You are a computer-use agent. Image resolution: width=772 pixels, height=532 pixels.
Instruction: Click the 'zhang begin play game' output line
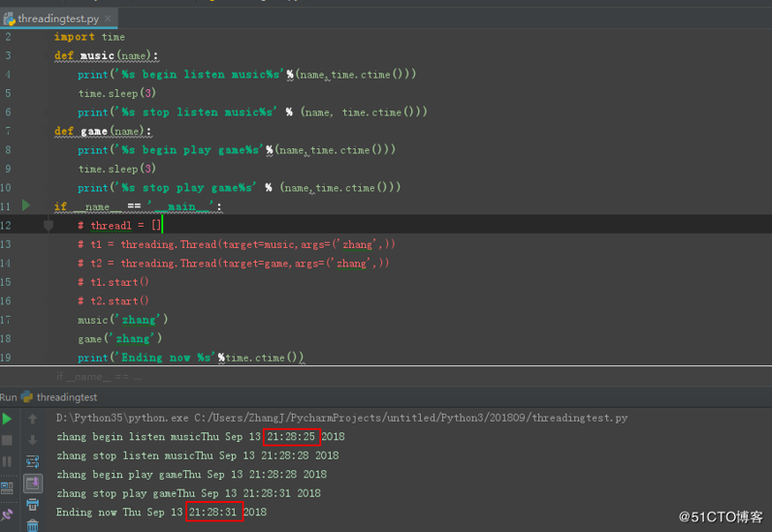pos(191,475)
